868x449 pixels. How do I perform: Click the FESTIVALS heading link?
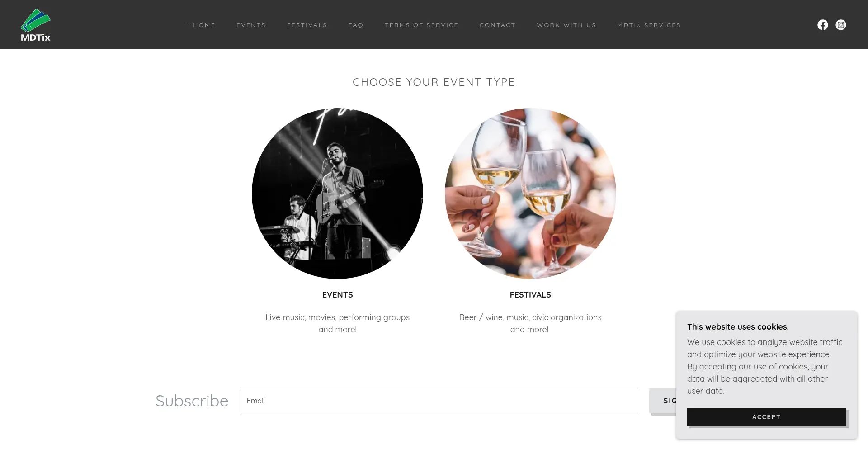coord(530,295)
